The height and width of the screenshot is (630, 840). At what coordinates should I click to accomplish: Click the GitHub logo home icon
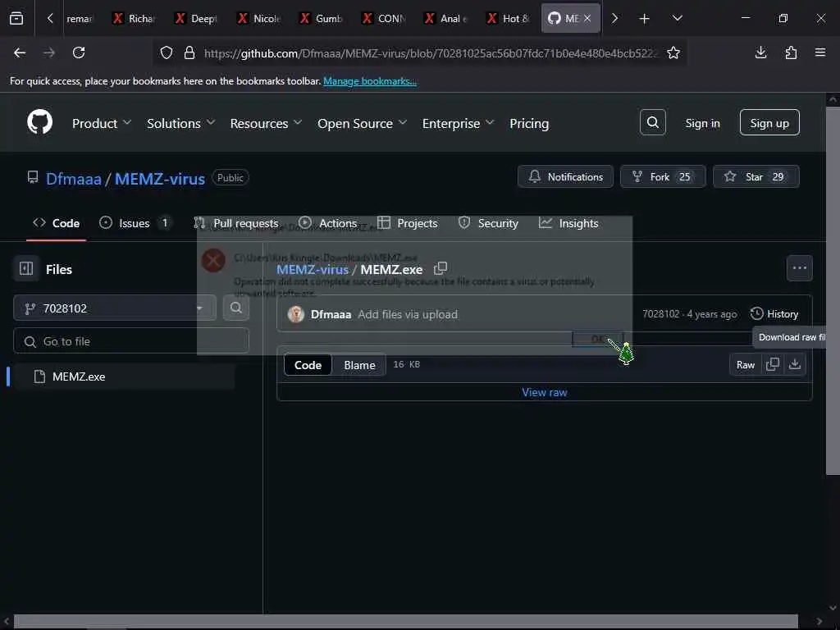click(39, 123)
